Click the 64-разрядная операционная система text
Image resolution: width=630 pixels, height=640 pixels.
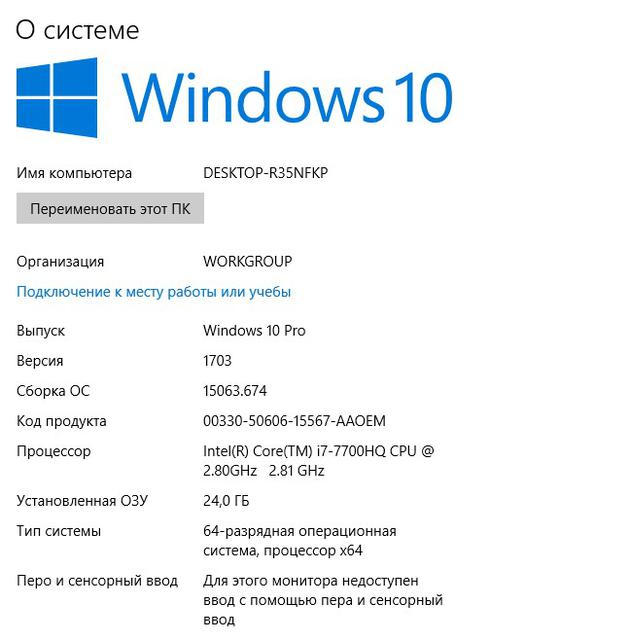pos(300,541)
